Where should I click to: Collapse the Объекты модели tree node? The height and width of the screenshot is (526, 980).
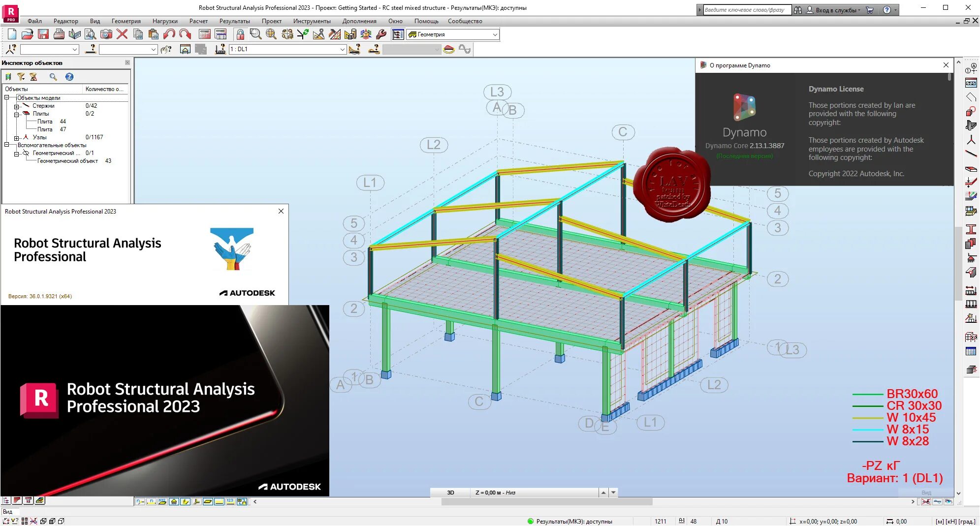(7, 97)
